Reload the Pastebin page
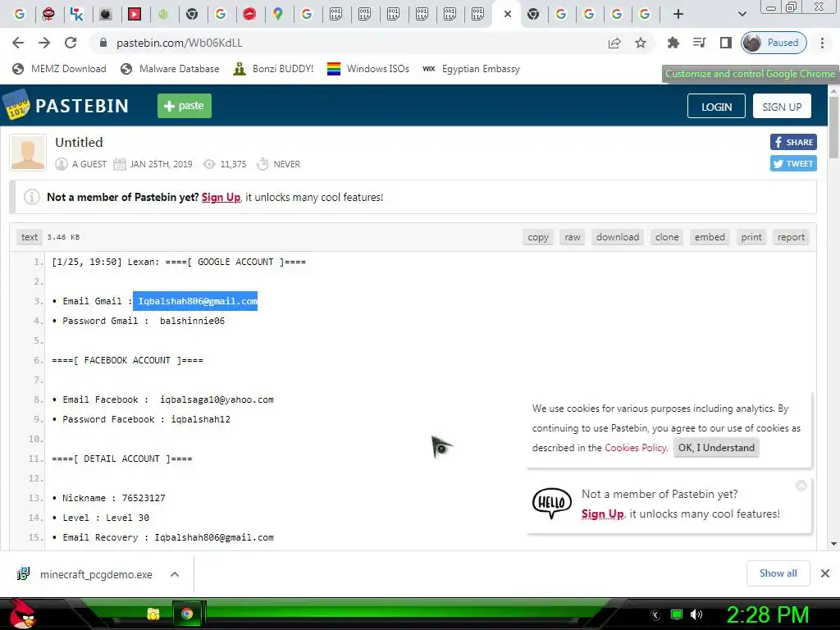Image resolution: width=840 pixels, height=630 pixels. [x=71, y=43]
